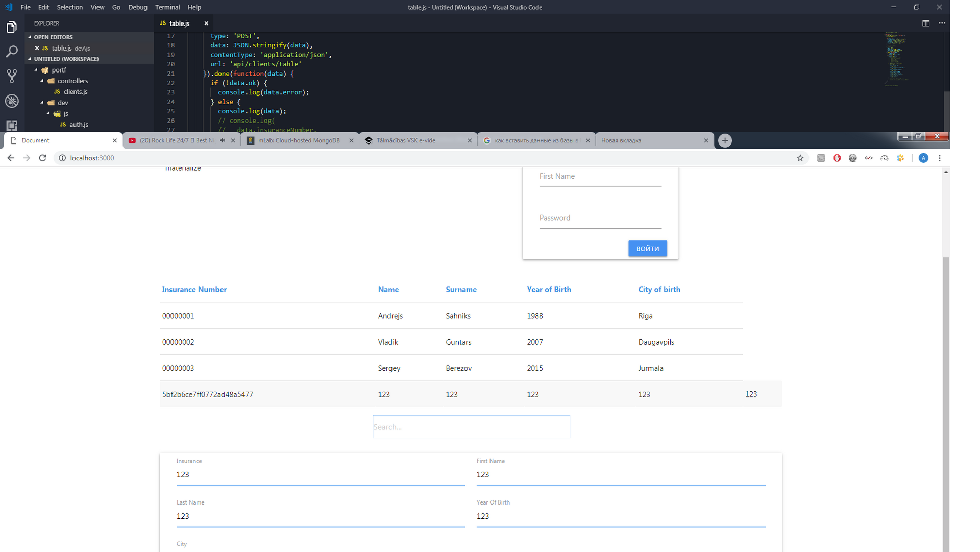Open the Explorer view in VS Code activity bar
The image size is (980, 552).
click(x=12, y=27)
